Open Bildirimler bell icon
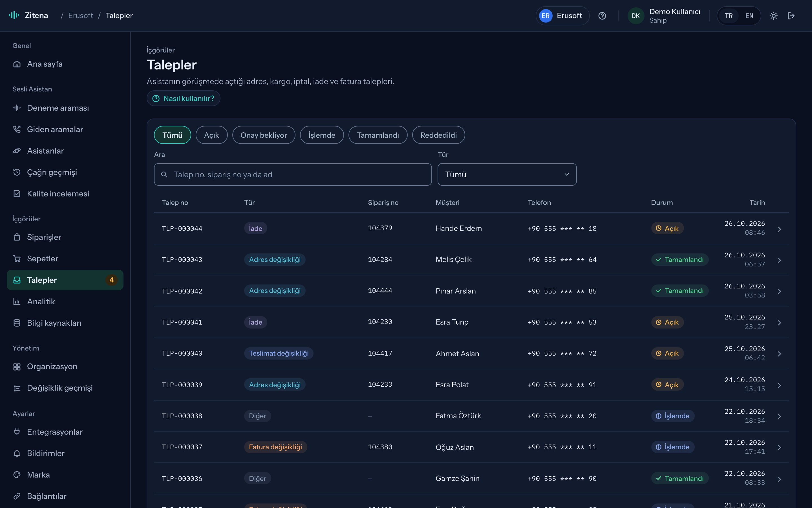Screen dimensions: 812x508 [17, 453]
